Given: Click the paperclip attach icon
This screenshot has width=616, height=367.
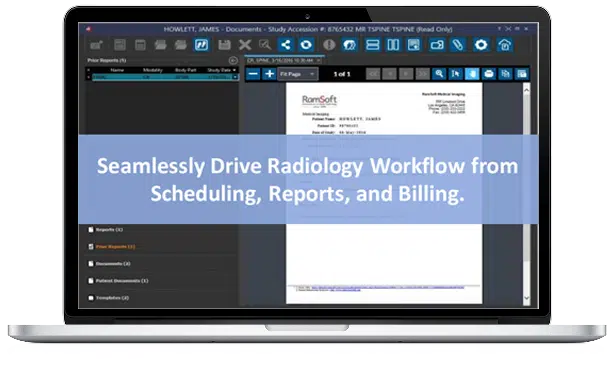Looking at the screenshot, I should pyautogui.click(x=458, y=45).
